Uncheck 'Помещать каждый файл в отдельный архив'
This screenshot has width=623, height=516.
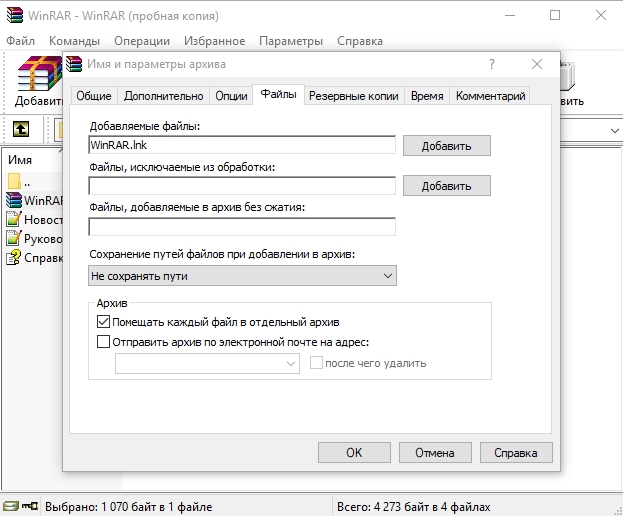(x=103, y=321)
